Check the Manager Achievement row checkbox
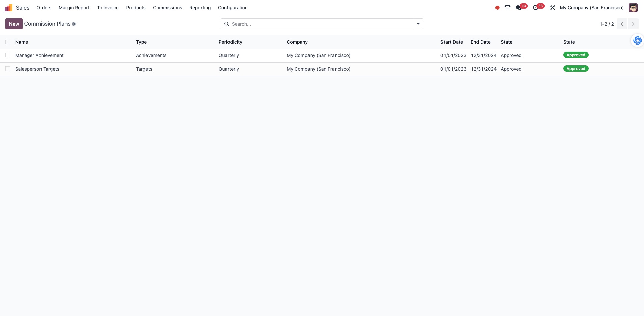This screenshot has width=644, height=316. pos(8,55)
